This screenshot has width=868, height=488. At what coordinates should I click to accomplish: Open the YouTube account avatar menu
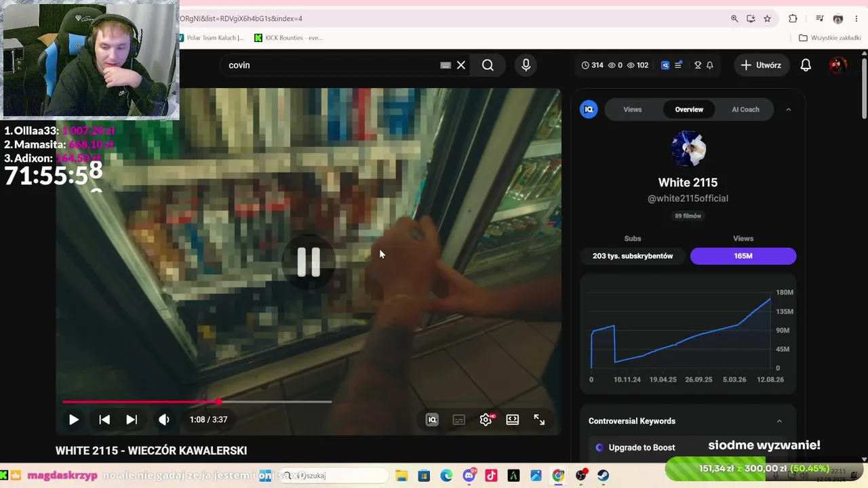point(838,65)
